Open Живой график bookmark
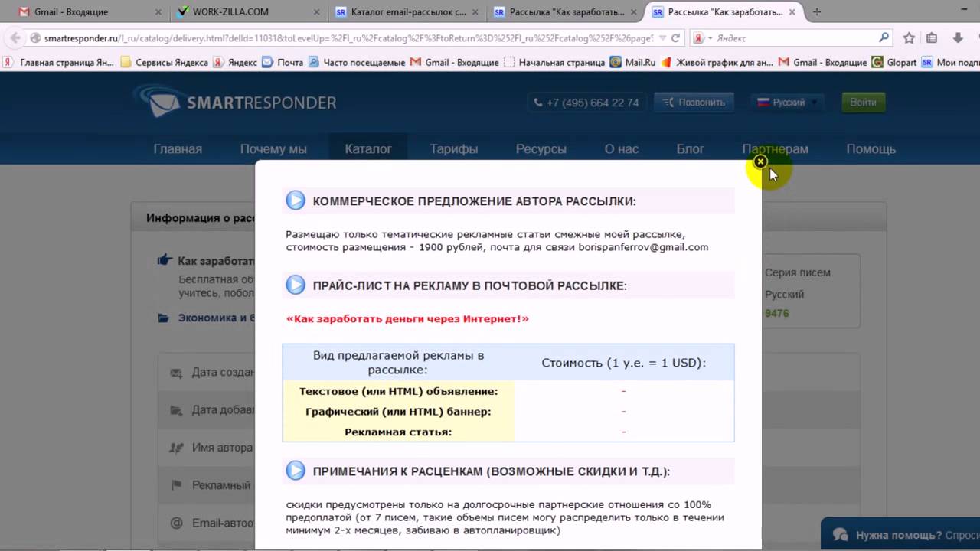This screenshot has width=980, height=551. pyautogui.click(x=717, y=63)
